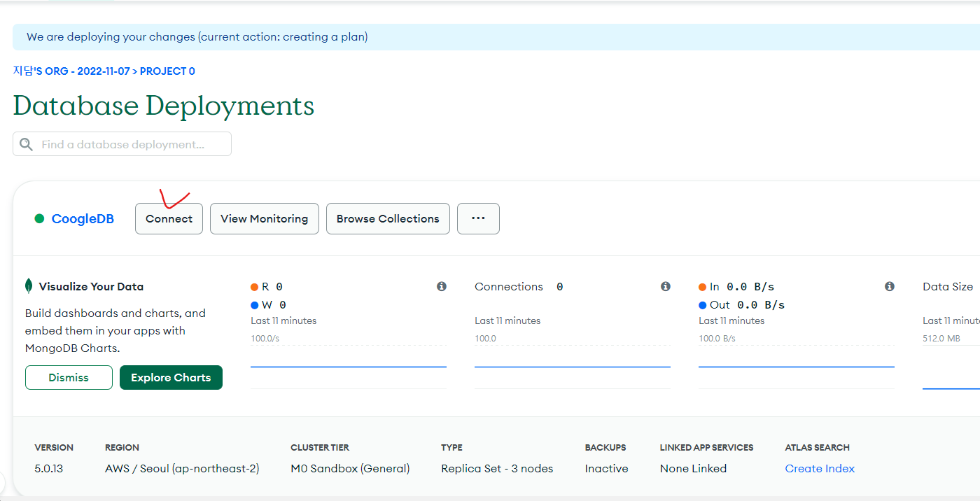This screenshot has width=980, height=501.
Task: Click the Database Deployments heading
Action: tap(164, 106)
